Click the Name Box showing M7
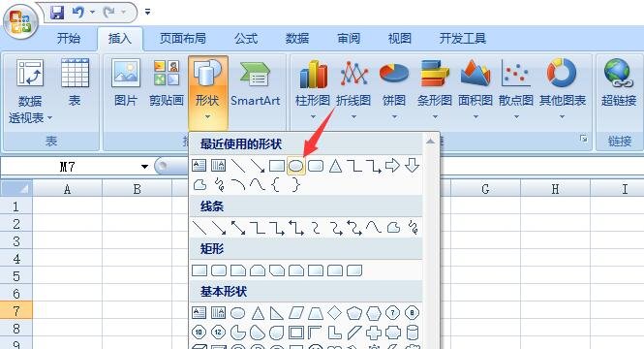644x349 pixels. tap(68, 167)
